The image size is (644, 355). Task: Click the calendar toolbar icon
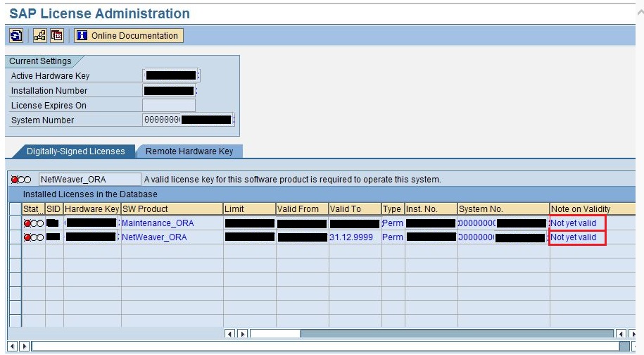pos(57,36)
